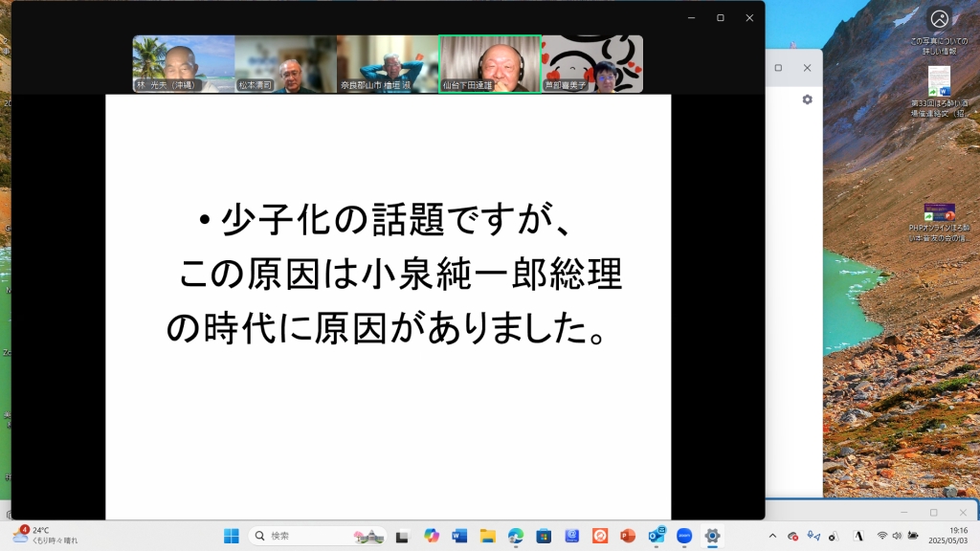Click the tray icon left of the IME indicator
This screenshot has height=551, width=980.
click(x=834, y=536)
